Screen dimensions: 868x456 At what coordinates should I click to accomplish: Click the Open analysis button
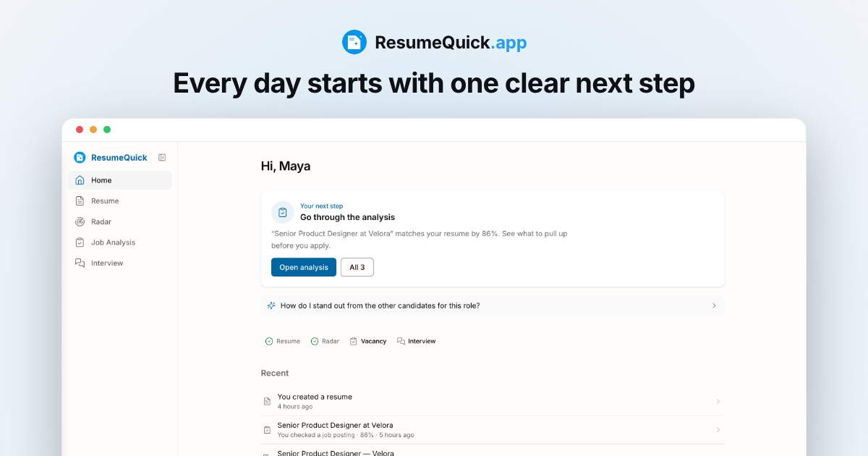(x=304, y=267)
